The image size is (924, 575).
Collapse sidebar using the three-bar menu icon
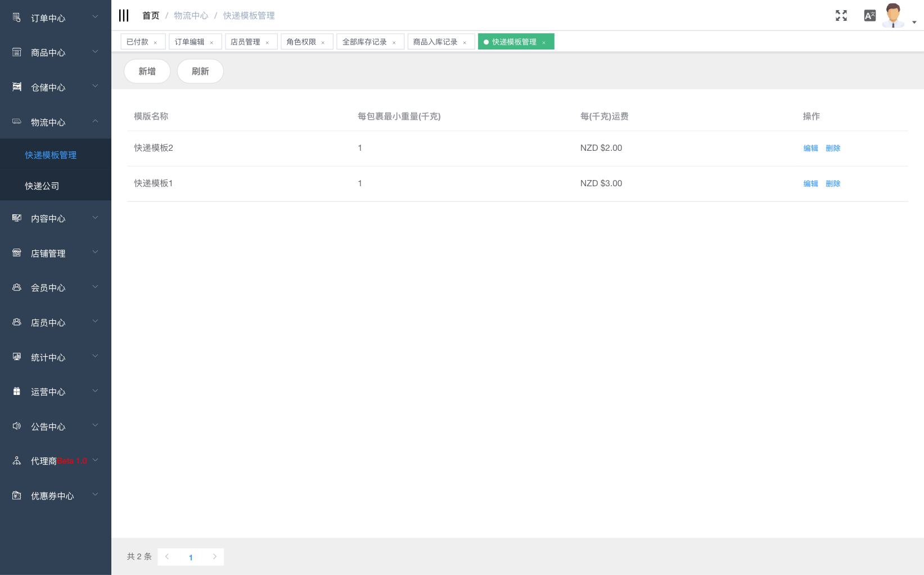click(124, 16)
